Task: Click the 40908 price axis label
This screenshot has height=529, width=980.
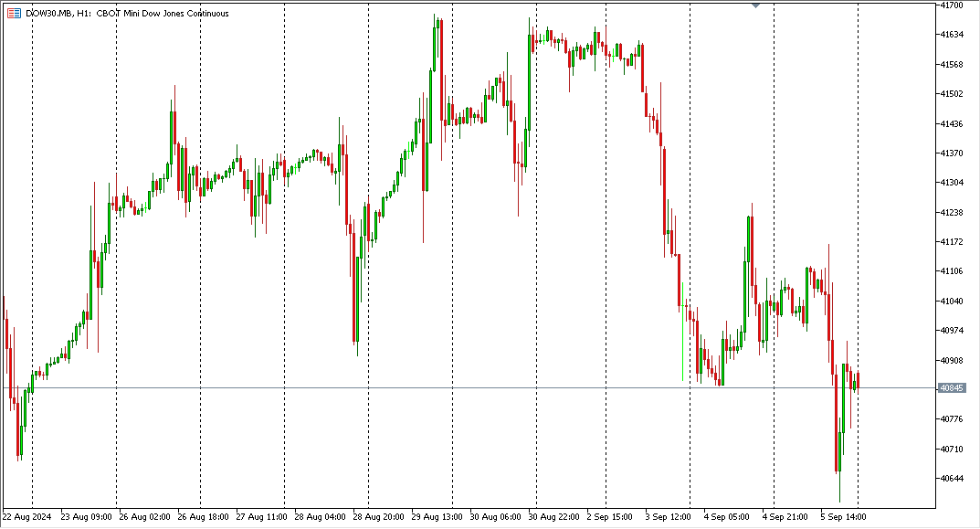Action: 952,361
